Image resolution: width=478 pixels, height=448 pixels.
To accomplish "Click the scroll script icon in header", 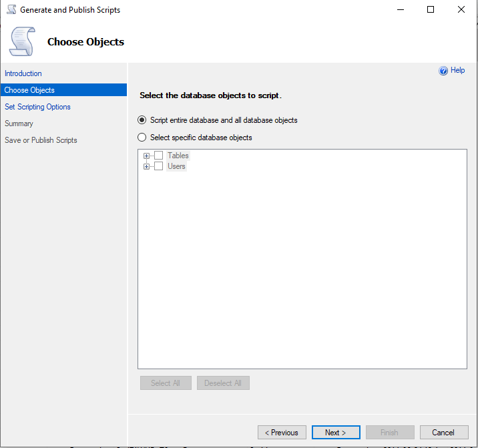I will pos(21,41).
